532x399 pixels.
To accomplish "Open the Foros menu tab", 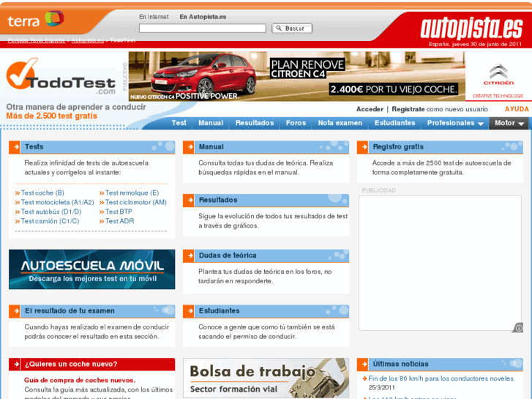I will point(296,123).
